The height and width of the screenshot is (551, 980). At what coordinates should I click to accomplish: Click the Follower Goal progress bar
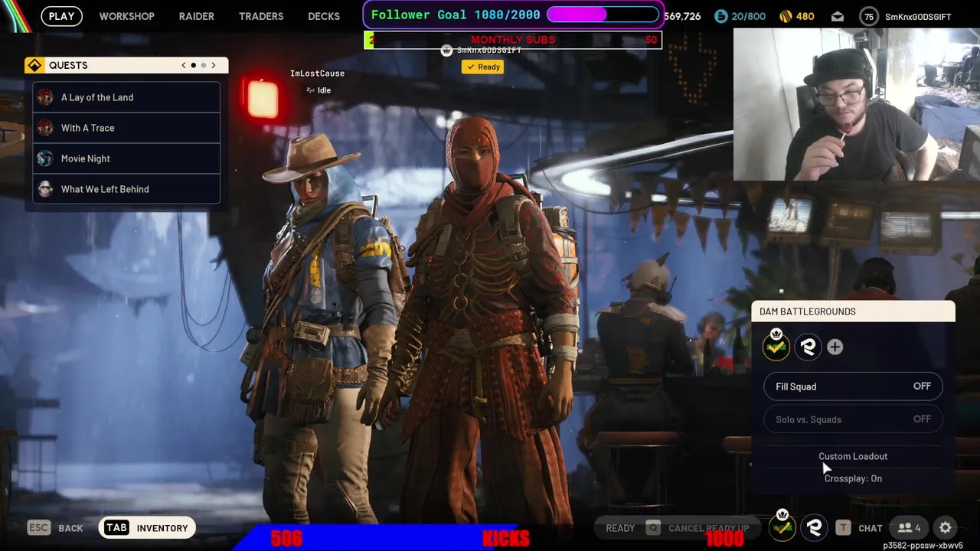pyautogui.click(x=603, y=15)
